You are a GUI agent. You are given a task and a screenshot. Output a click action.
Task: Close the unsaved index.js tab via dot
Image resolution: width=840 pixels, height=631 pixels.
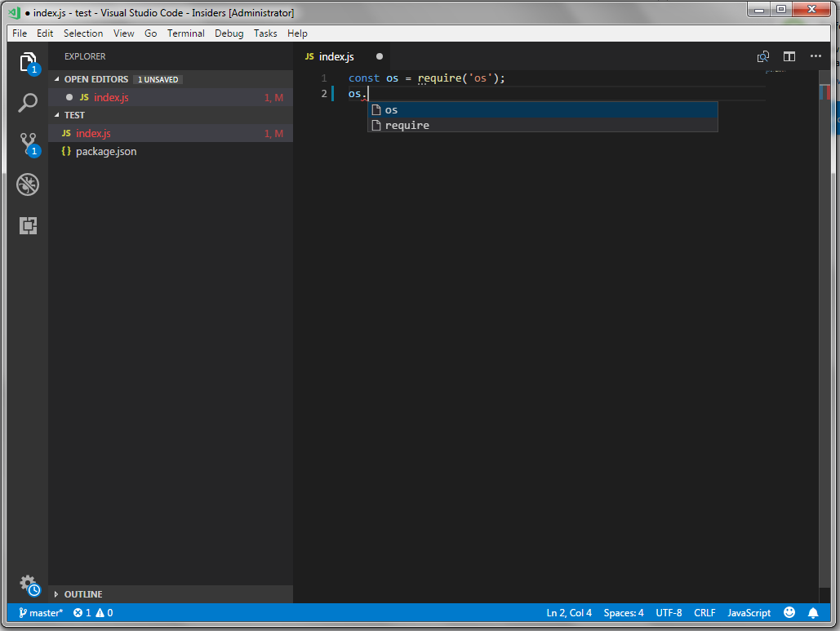(x=380, y=56)
